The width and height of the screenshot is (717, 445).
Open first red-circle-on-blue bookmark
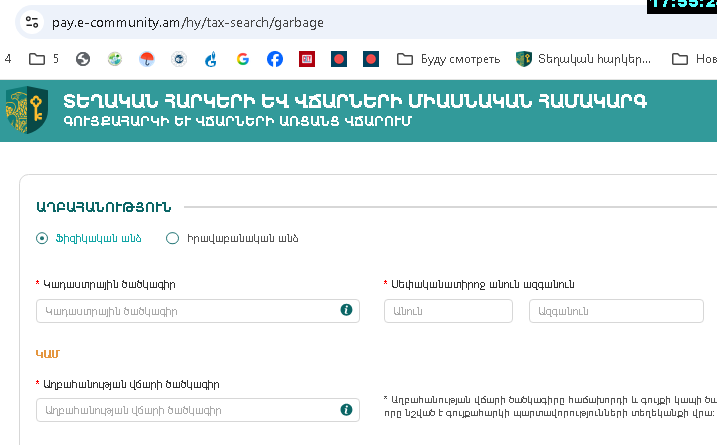coord(339,59)
